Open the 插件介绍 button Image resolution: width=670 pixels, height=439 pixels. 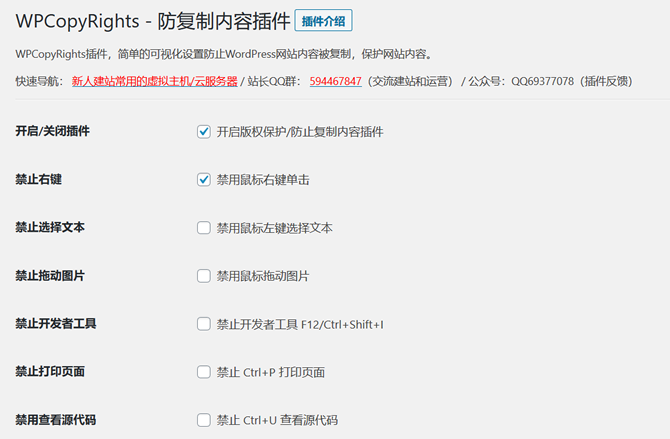point(323,21)
